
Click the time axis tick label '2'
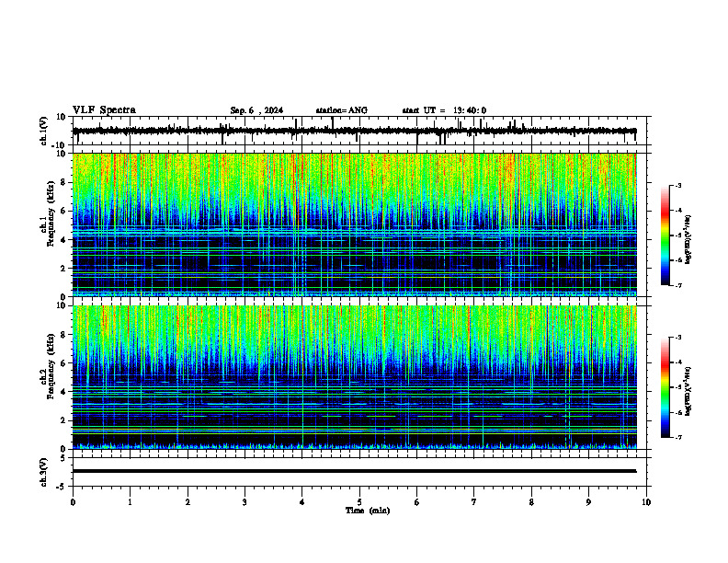pos(188,502)
